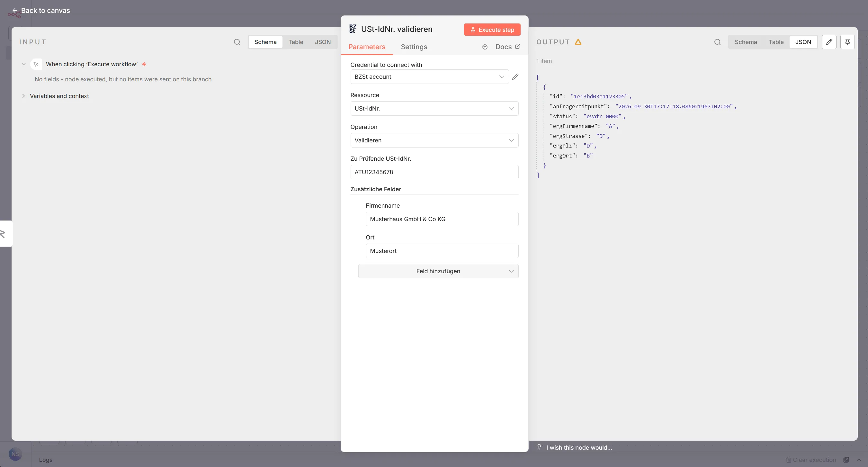The image size is (868, 467).
Task: Clear execution in logs bar
Action: pyautogui.click(x=811, y=460)
